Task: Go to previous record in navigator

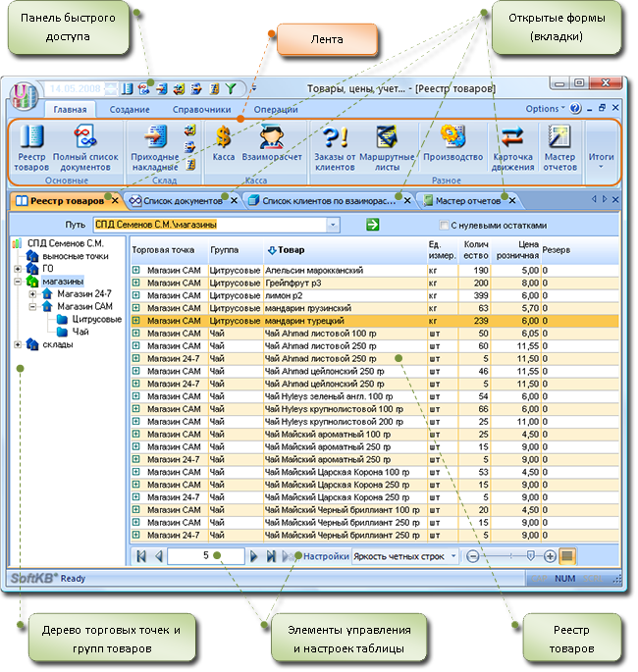Action: tap(159, 556)
